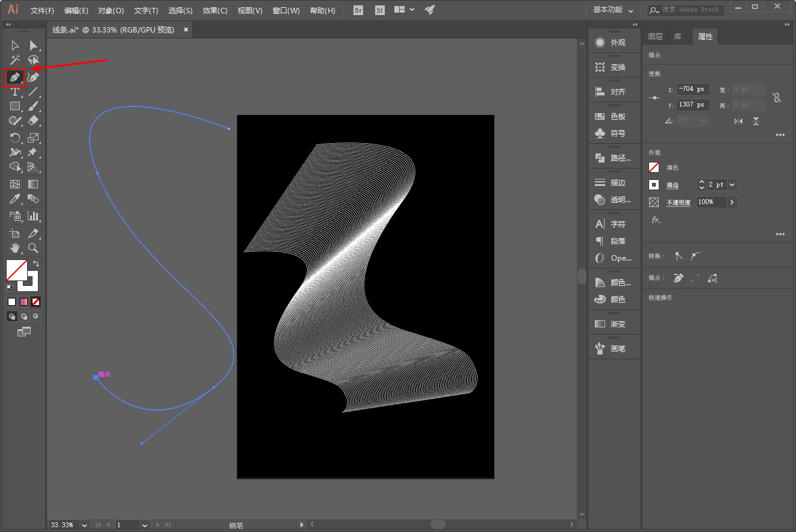The height and width of the screenshot is (532, 796).
Task: Click the 描边 link in 属性 panel
Action: coord(672,185)
